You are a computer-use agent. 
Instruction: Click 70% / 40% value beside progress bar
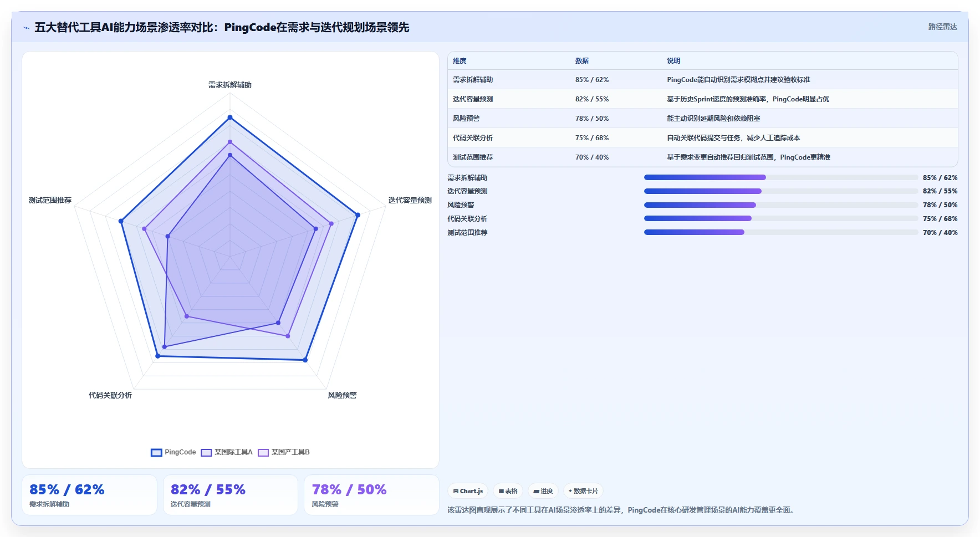[940, 233]
